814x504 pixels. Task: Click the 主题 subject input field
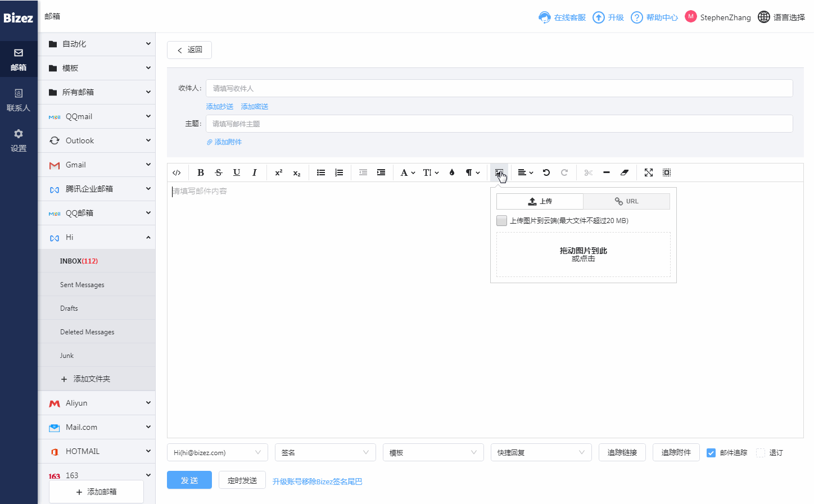(499, 124)
